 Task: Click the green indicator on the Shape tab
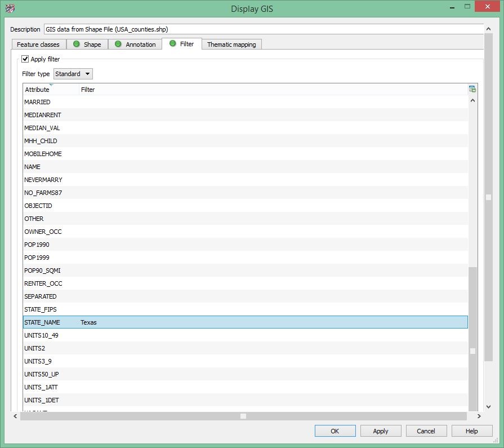click(77, 44)
